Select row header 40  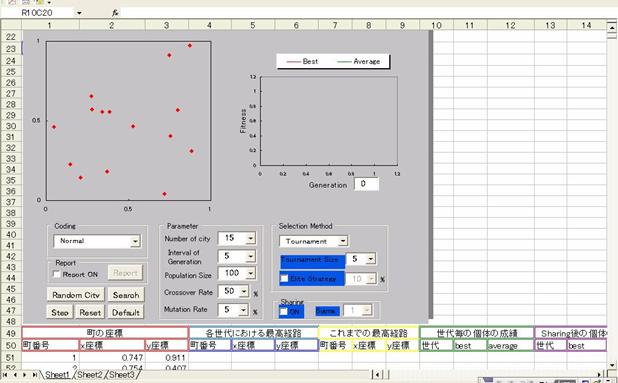11,234
